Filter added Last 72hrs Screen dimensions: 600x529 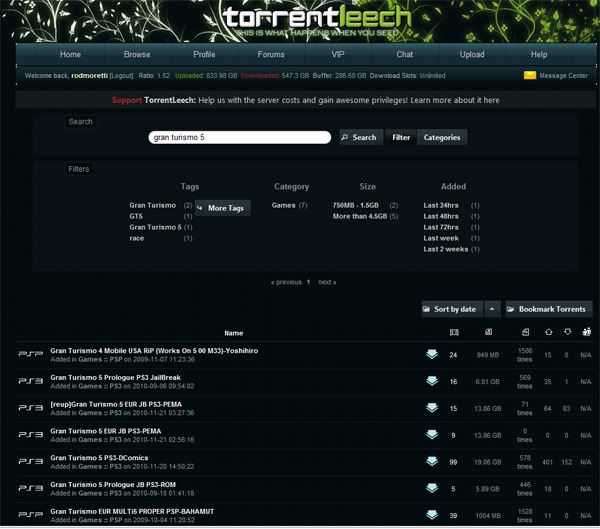(441, 227)
